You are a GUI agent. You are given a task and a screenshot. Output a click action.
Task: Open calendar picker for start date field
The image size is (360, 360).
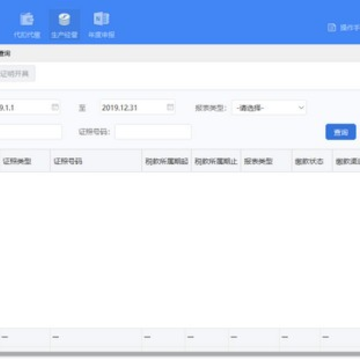coord(55,107)
